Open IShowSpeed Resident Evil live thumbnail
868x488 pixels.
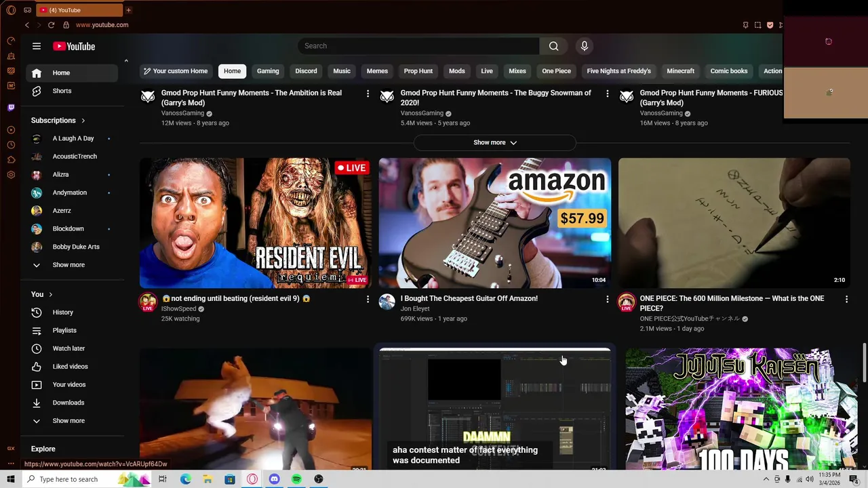coord(256,223)
